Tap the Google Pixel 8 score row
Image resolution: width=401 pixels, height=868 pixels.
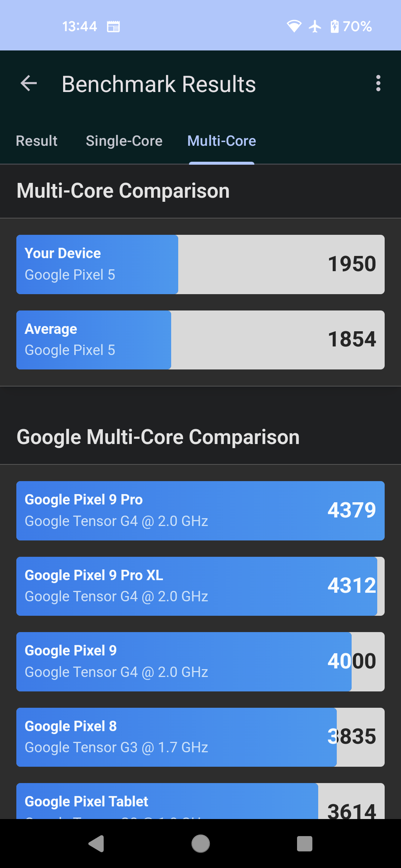[x=200, y=737]
